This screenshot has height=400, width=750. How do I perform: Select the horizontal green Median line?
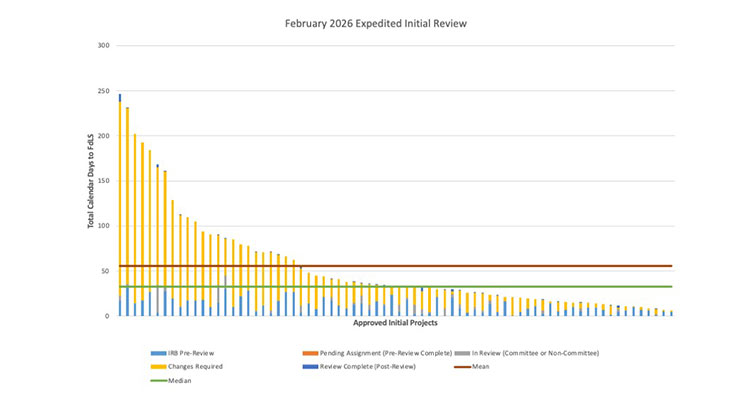tap(500, 287)
